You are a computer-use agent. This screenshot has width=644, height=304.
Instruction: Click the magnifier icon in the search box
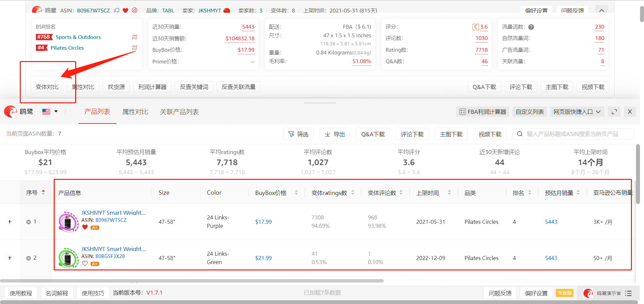pos(520,134)
